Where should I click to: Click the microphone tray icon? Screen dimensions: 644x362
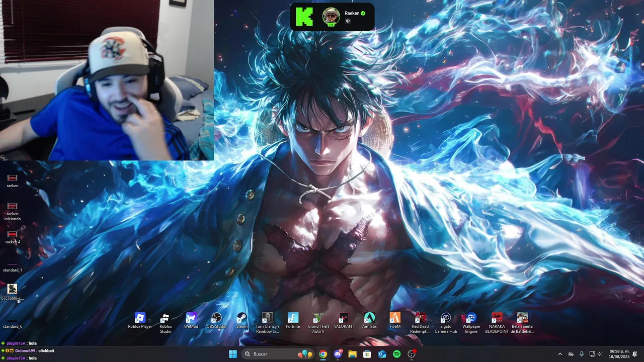coord(582,354)
